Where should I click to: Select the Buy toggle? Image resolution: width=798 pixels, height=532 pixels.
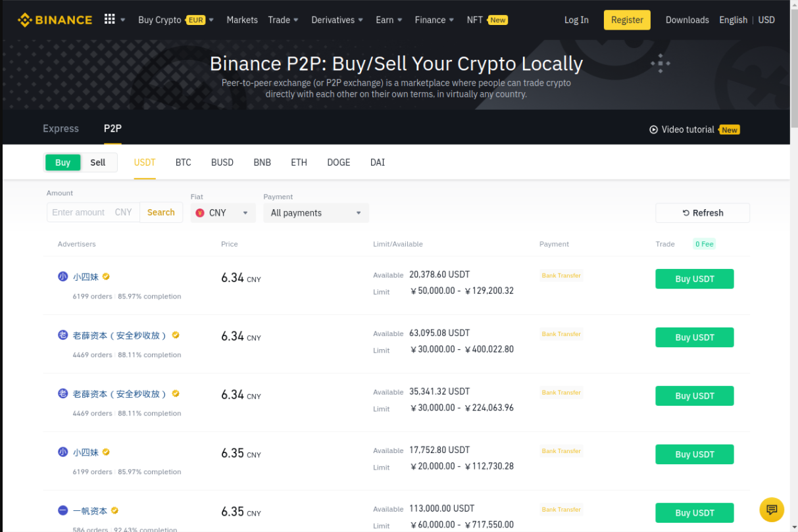[62, 162]
